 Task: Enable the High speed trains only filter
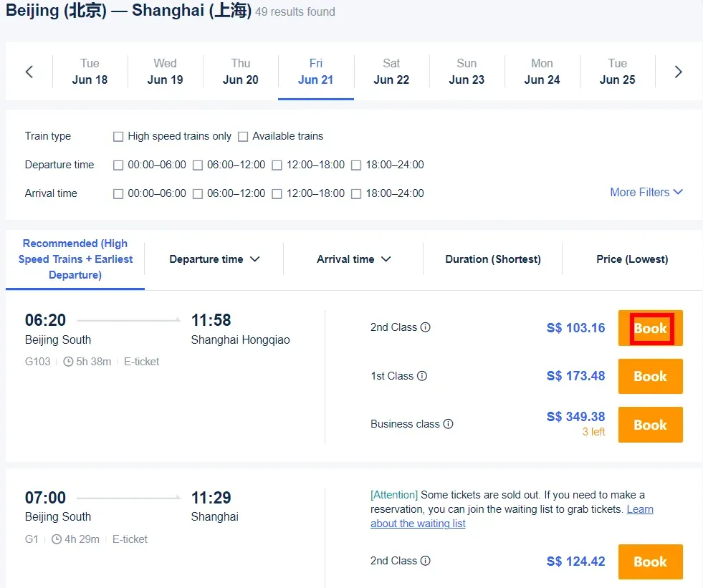tap(118, 136)
